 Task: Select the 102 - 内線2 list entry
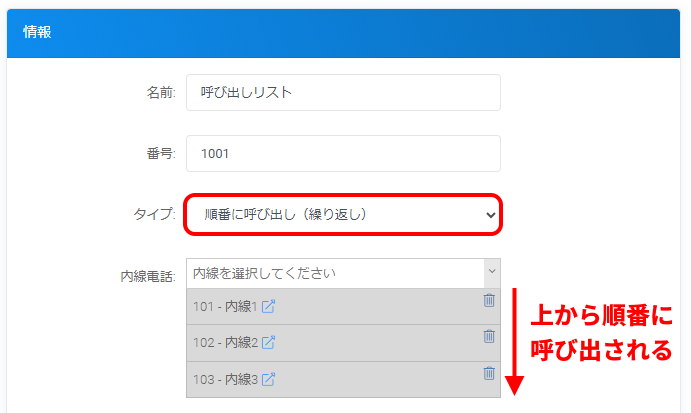pyautogui.click(x=225, y=343)
